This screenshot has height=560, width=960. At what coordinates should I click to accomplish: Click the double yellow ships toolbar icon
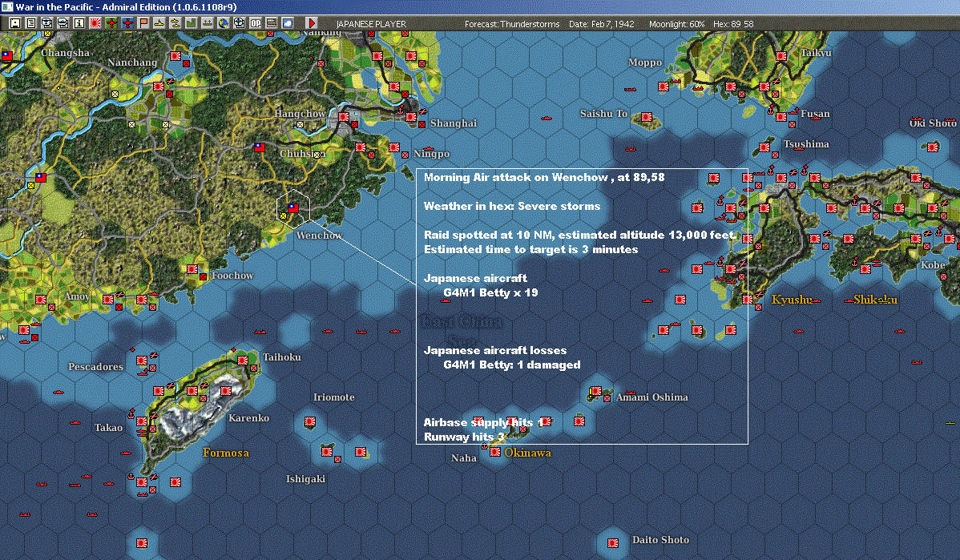click(x=175, y=23)
